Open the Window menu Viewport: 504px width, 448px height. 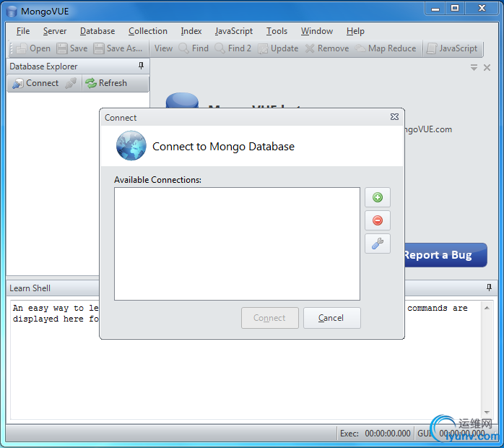[x=316, y=31]
